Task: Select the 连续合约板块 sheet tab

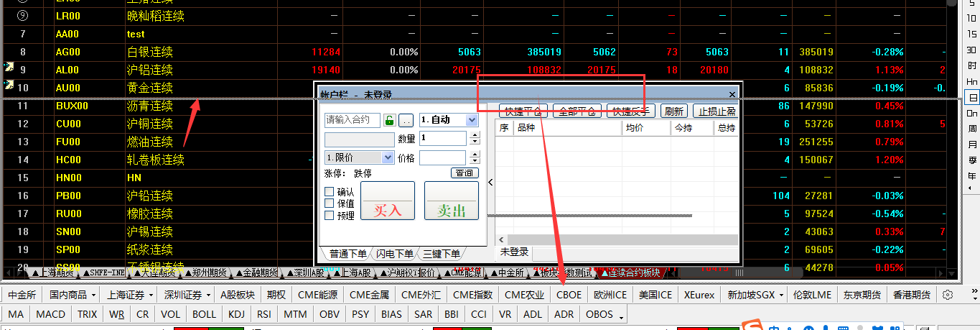Action: [630, 273]
